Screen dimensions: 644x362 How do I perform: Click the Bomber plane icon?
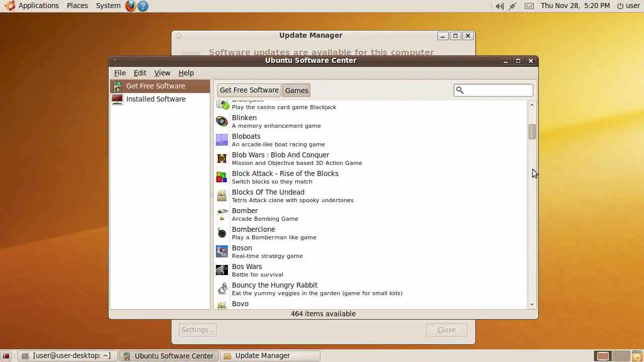pos(222,214)
